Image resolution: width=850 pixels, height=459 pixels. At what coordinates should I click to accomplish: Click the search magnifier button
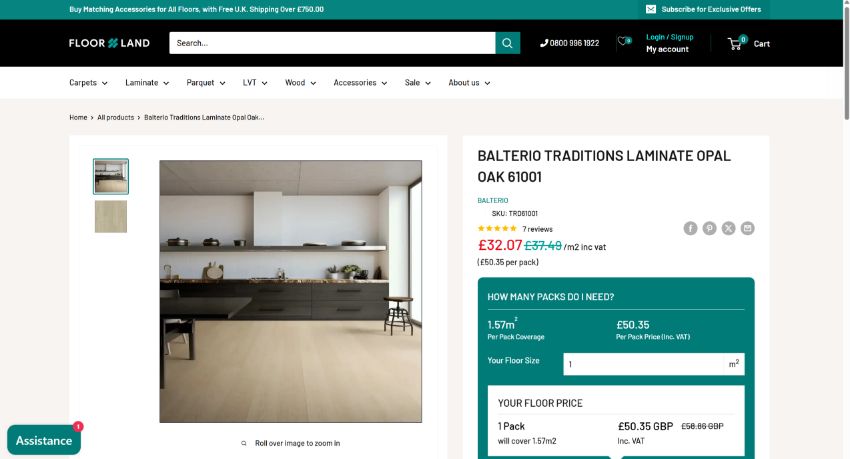tap(507, 43)
